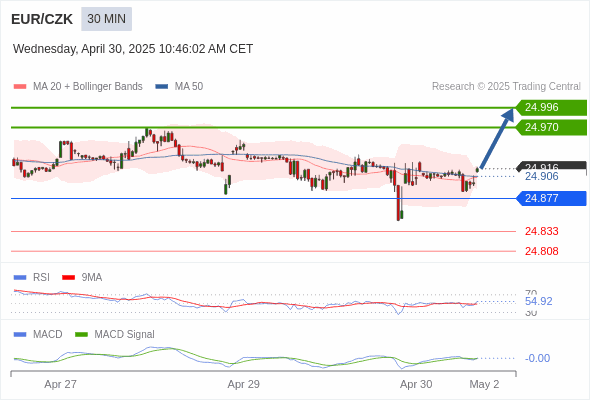Click the Research Trading Central copyright text
This screenshot has width=590, height=400.
(x=506, y=87)
